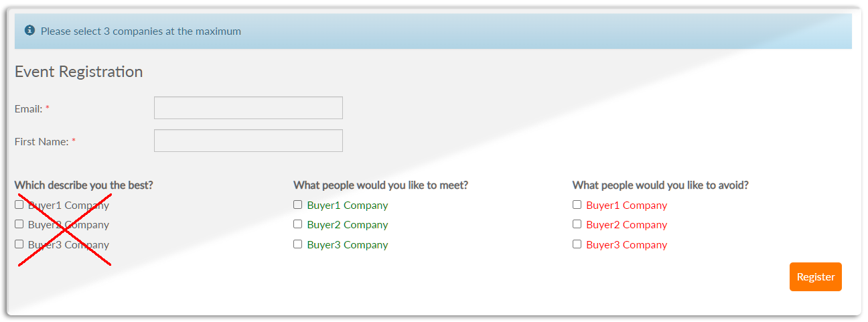Click the info icon in the alert banner
The width and height of the screenshot is (868, 322).
coord(29,31)
